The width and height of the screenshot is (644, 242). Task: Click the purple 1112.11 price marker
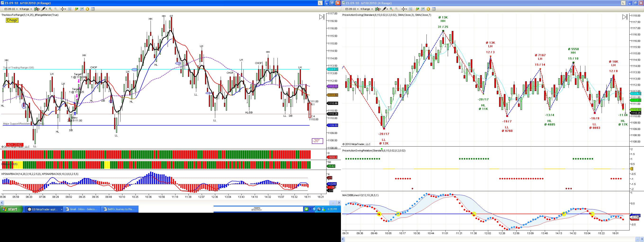pyautogui.click(x=332, y=86)
